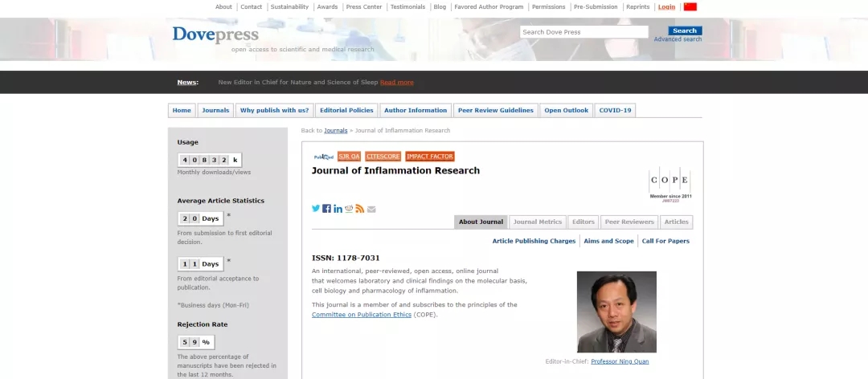Follow the Article Publishing Charges link
Screen dimensions: 868x379
[x=534, y=241]
